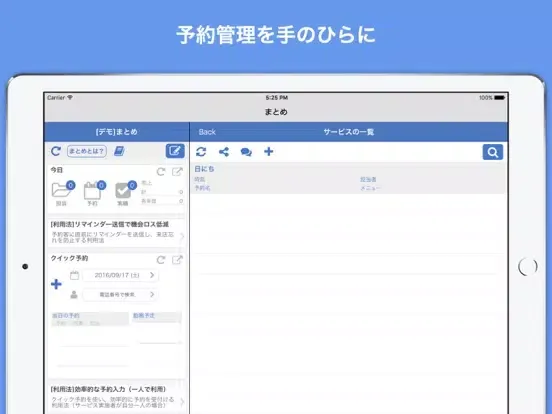Screen dimensions: 552x414
Task: Open クイック予約 section in external view
Action: 177,260
